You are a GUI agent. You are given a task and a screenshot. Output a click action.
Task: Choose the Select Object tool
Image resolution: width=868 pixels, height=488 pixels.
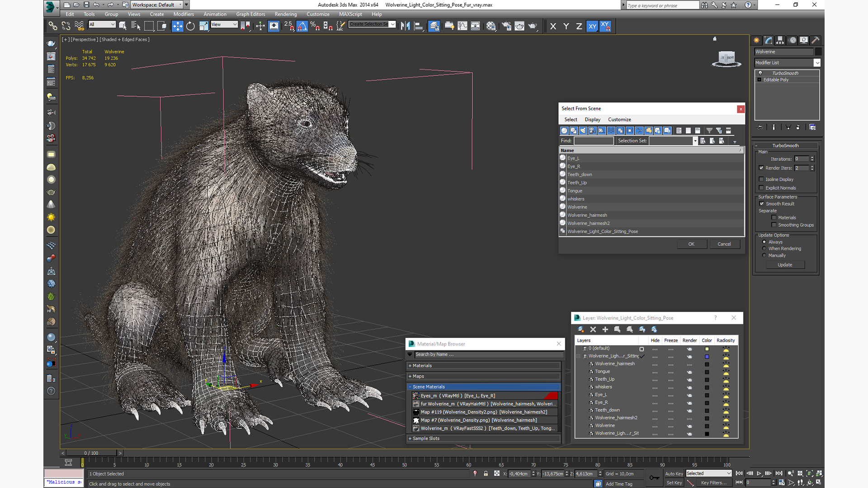tap(123, 26)
